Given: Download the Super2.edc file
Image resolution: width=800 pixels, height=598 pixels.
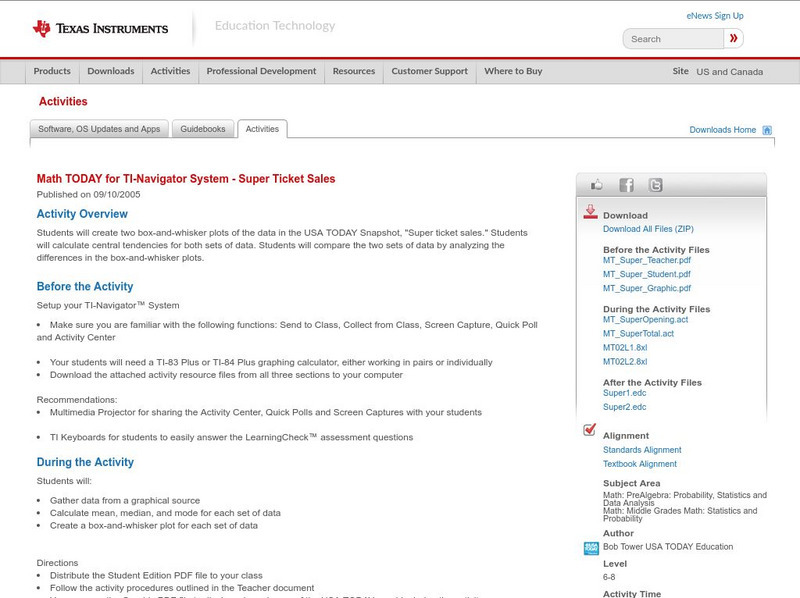Looking at the screenshot, I should coord(624,407).
